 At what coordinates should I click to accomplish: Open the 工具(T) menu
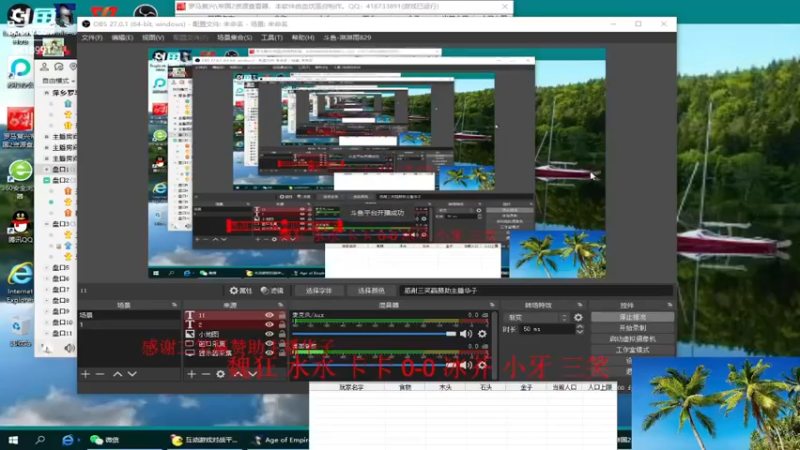coord(271,38)
